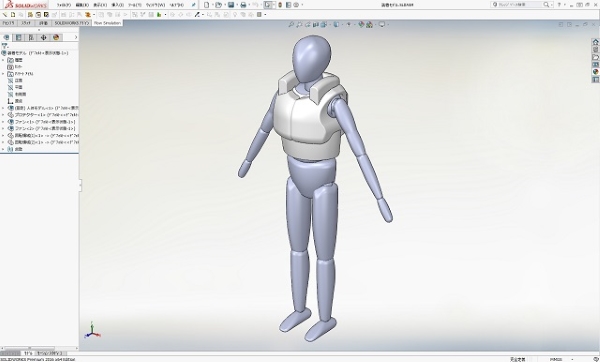Viewport: 600px width, 362px height.
Task: Select the 正面 front plane item
Action: tap(15, 80)
